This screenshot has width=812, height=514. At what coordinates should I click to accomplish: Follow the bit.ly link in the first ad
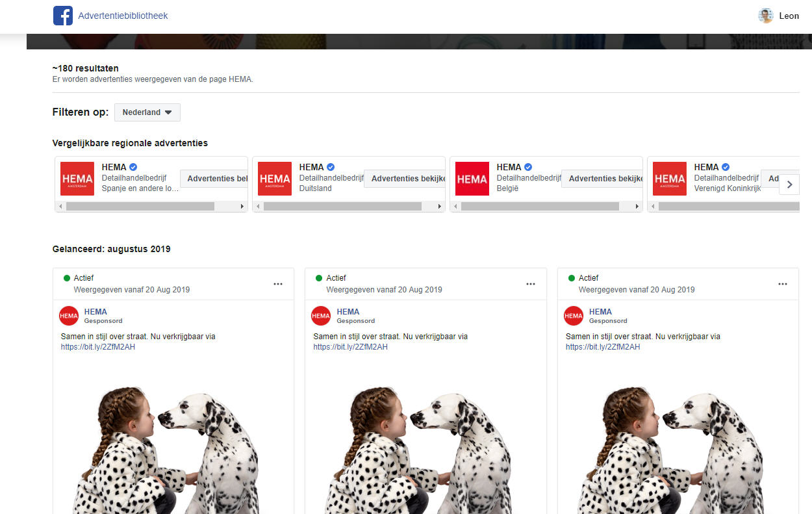click(98, 347)
